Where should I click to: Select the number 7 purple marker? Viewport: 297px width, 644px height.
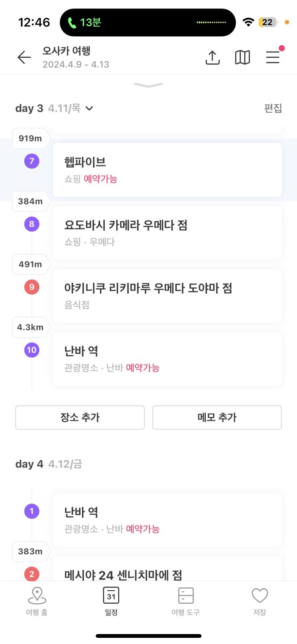click(32, 161)
